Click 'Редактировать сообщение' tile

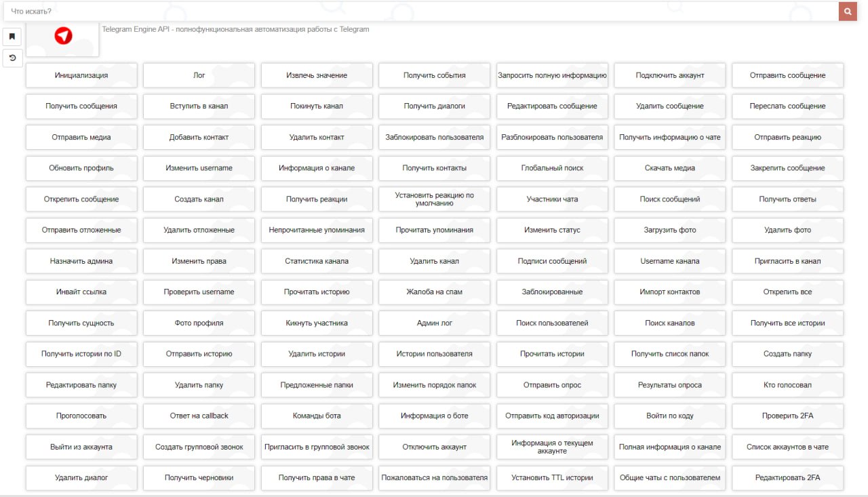pos(553,106)
